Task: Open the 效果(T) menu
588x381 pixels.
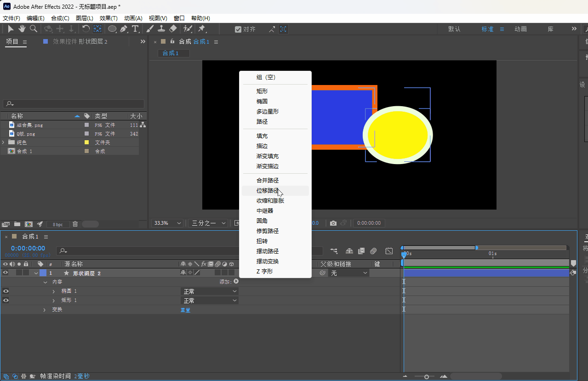Action: pyautogui.click(x=108, y=18)
